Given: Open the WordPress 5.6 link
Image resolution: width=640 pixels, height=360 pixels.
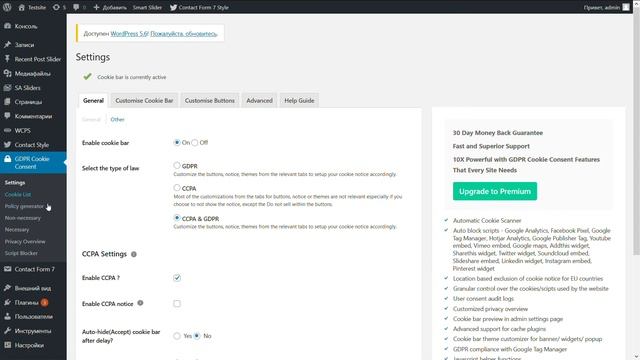Looking at the screenshot, I should click(129, 33).
